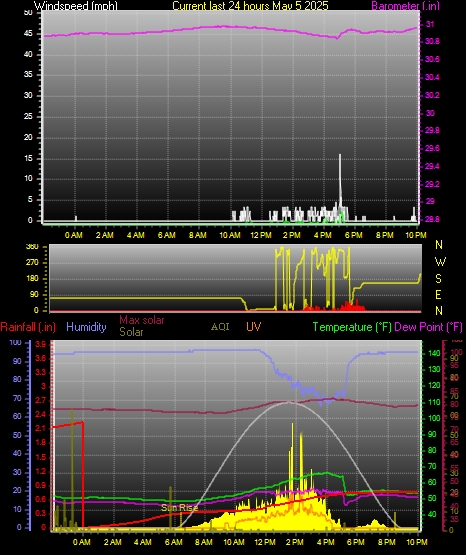Click the "Humidity" legend label

pos(86,327)
